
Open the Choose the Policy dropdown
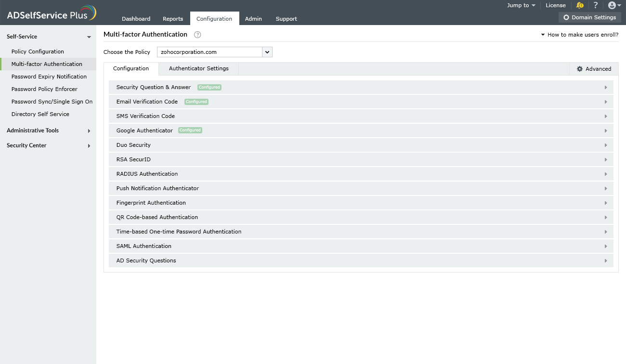(215, 52)
